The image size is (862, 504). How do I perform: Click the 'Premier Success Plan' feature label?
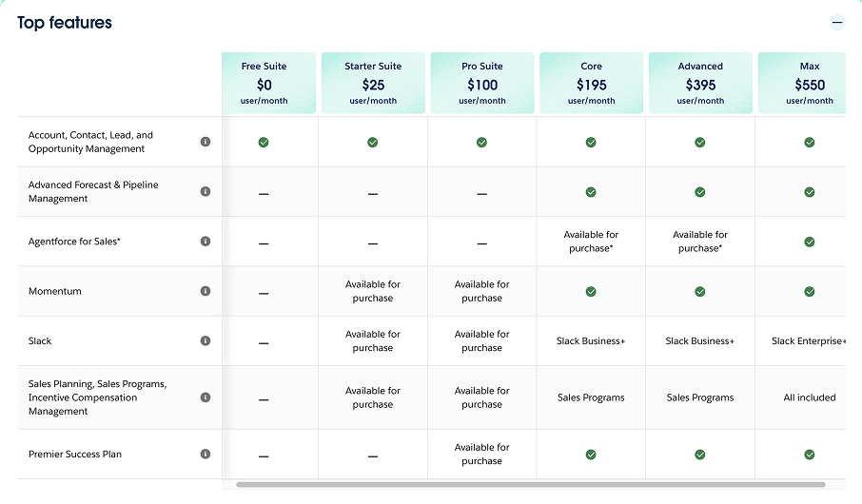click(75, 454)
